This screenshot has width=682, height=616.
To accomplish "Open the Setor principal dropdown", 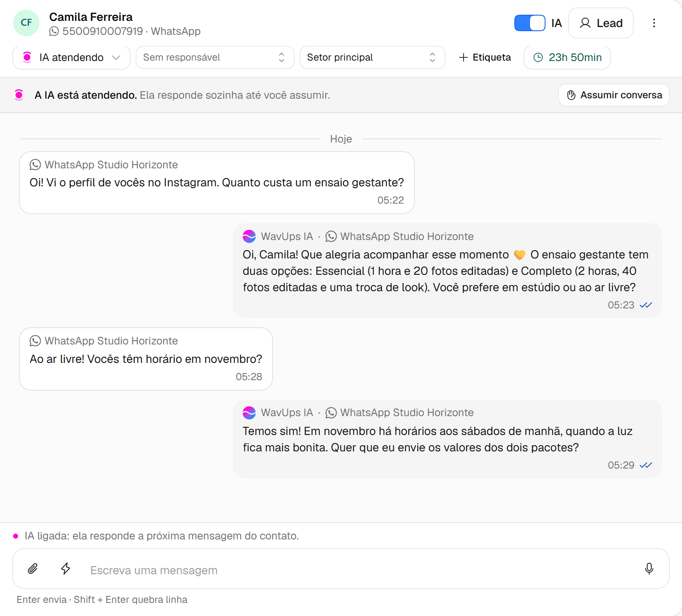I will [372, 57].
